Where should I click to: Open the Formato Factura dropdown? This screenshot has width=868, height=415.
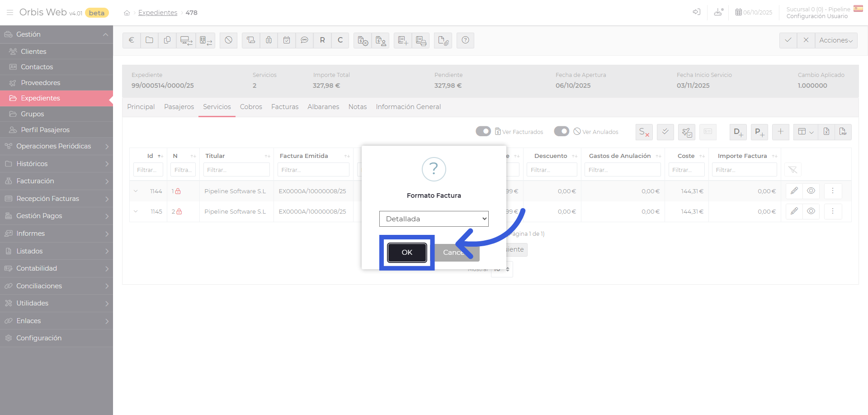[x=434, y=219]
